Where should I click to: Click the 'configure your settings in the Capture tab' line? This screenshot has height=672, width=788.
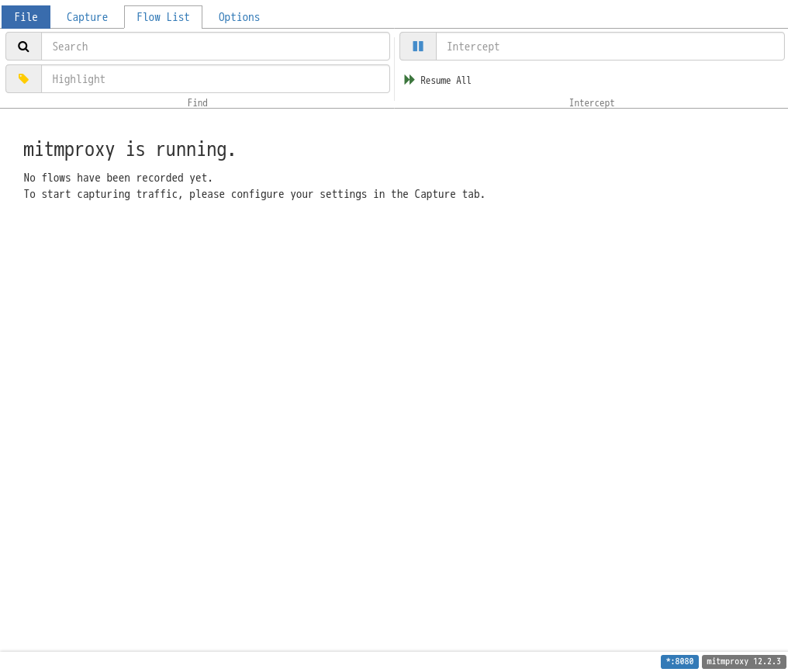(254, 194)
